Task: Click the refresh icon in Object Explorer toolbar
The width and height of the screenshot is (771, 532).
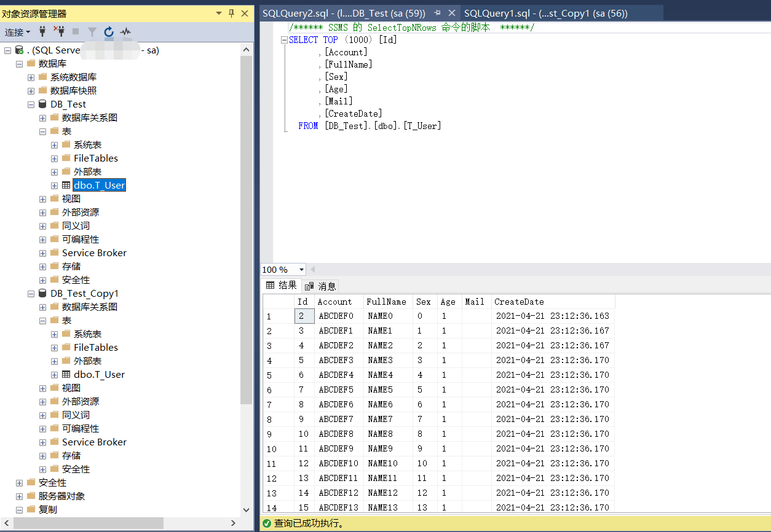Action: click(x=109, y=31)
